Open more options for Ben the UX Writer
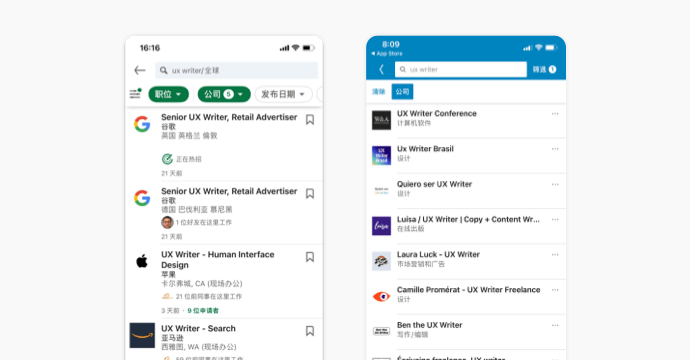 [x=555, y=326]
